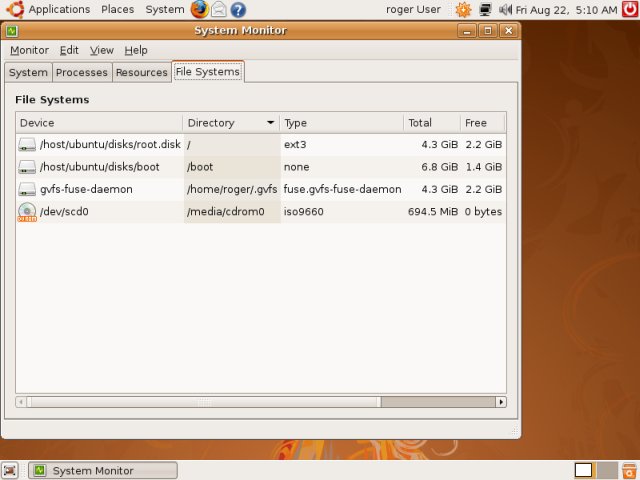Click the 0 bytes free cell

pos(483,212)
